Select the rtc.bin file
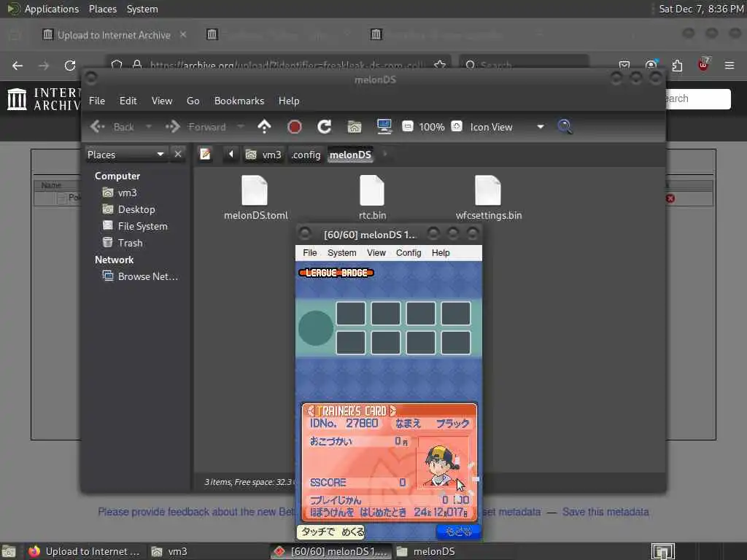This screenshot has width=747, height=560. (372, 198)
